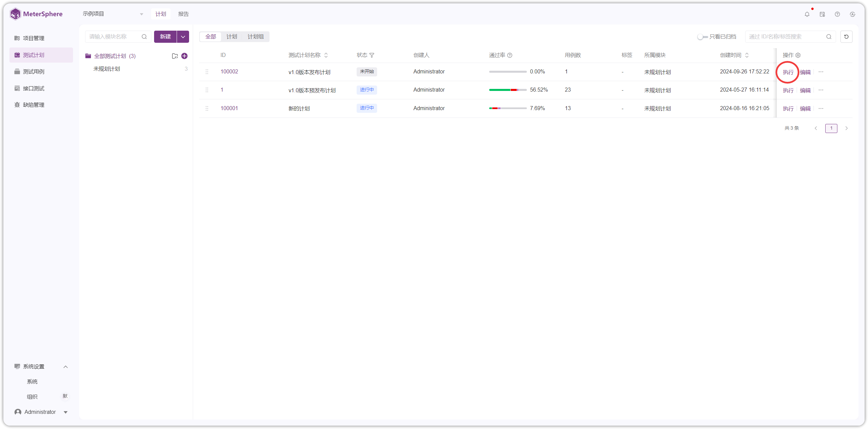Open more actions for v1.0版本发布计划 row
Screen dimensions: 868x429
(x=821, y=72)
